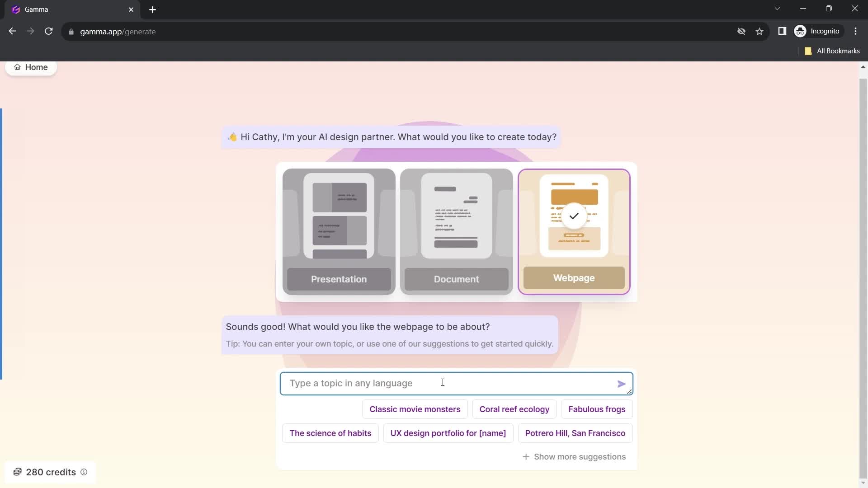Open gamma.app/generate URL bar
The height and width of the screenshot is (488, 868).
[x=118, y=31]
